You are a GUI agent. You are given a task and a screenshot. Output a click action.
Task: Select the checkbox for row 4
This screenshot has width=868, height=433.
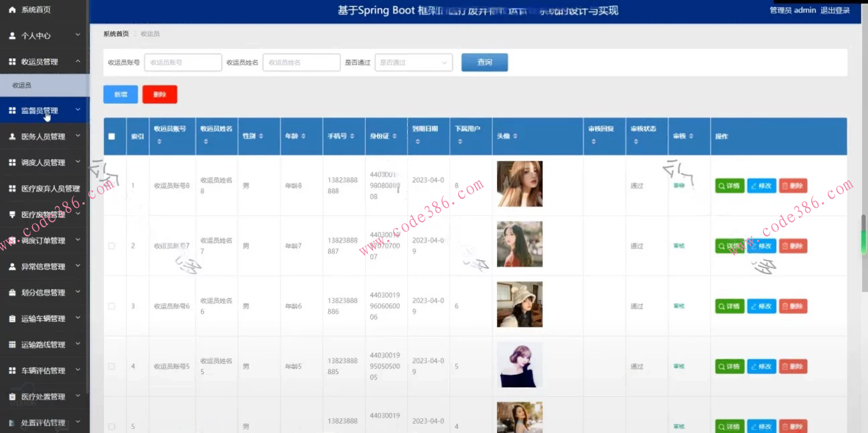112,367
